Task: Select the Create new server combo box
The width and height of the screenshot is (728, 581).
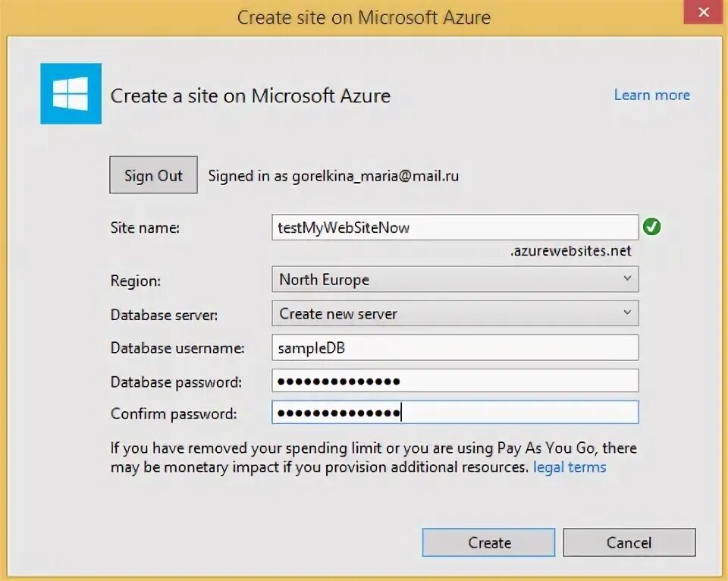Action: [455, 313]
